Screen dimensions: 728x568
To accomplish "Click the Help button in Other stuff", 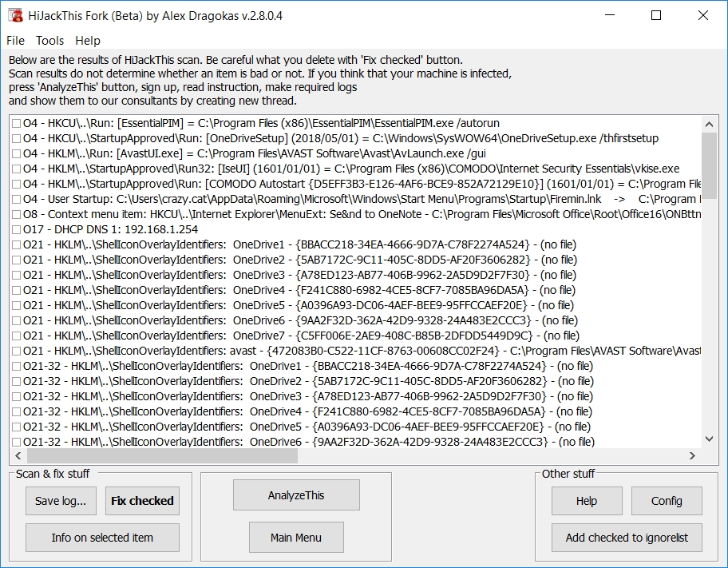I will tap(587, 501).
